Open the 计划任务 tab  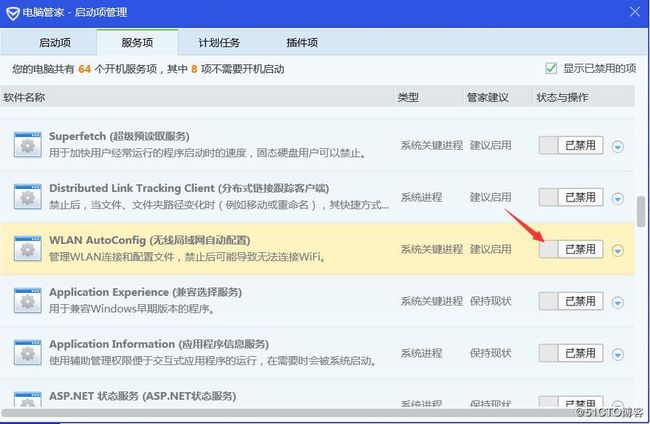click(219, 42)
